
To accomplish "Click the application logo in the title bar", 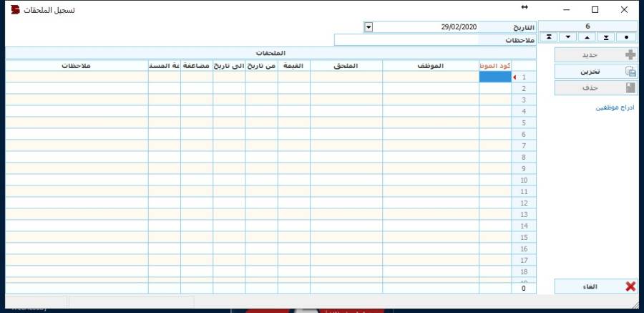I will [15, 9].
